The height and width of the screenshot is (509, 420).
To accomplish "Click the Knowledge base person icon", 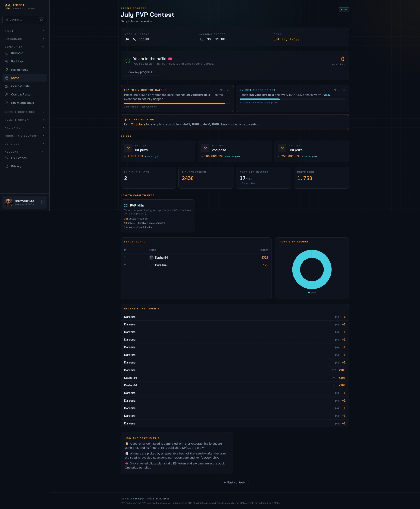I will tap(7, 103).
